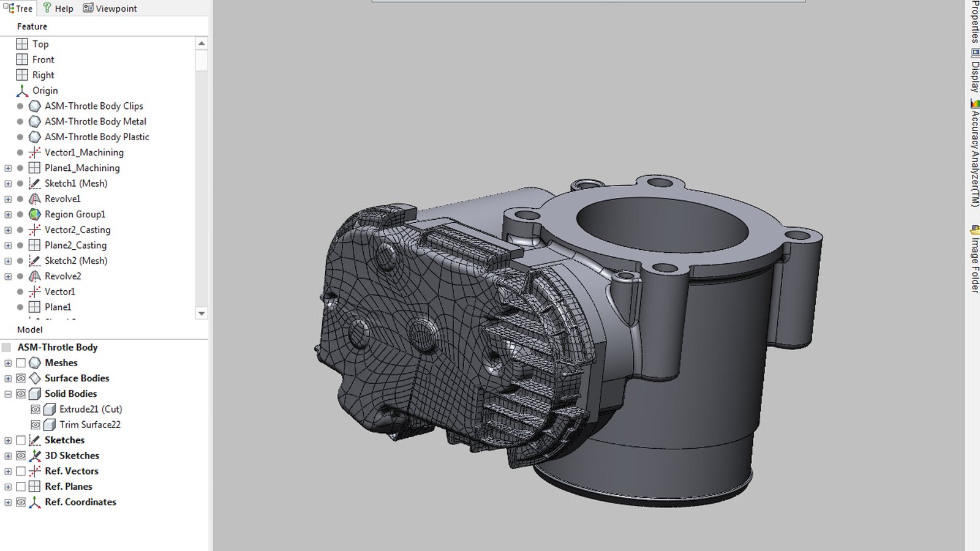Select the ASM-Throtle Body Metal mesh icon
Screen dimensions: 980x551
pyautogui.click(x=35, y=121)
